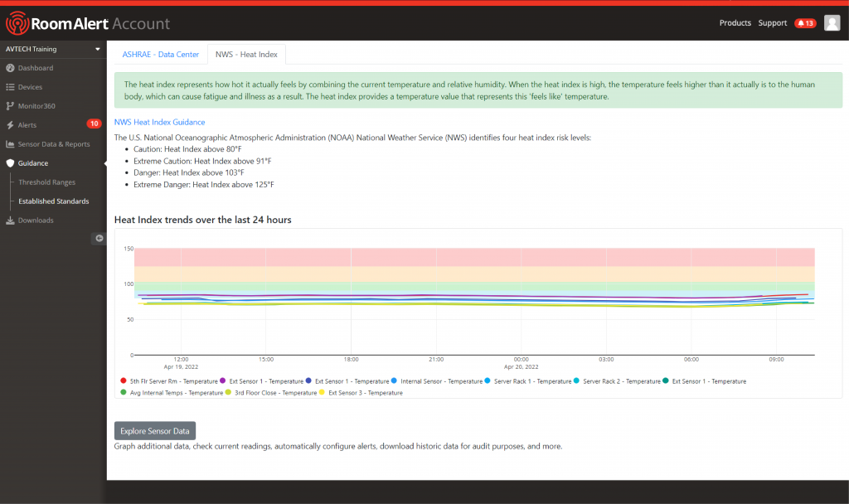
Task: Select the NWS - Heat Index tab
Action: click(x=246, y=55)
